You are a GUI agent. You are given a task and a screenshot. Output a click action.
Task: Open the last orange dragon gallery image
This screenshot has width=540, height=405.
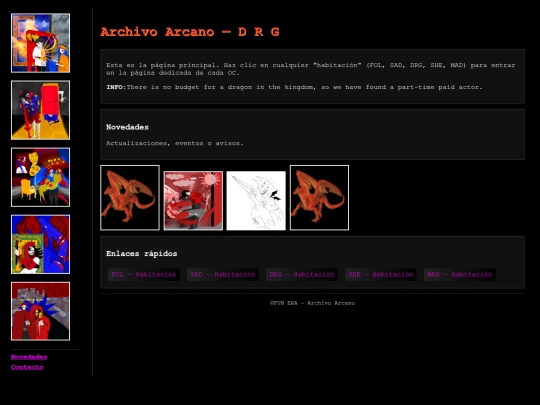point(319,198)
